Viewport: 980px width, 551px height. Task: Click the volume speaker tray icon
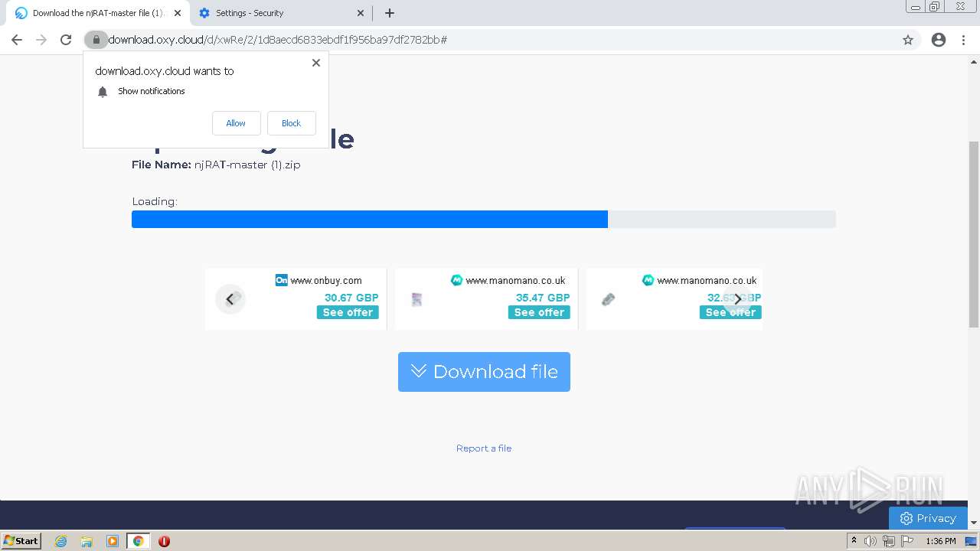pos(871,541)
